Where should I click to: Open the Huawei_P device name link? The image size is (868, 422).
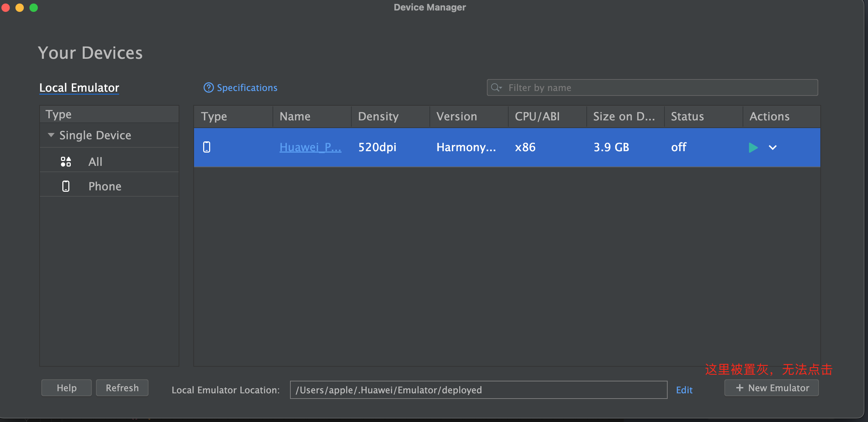point(310,147)
